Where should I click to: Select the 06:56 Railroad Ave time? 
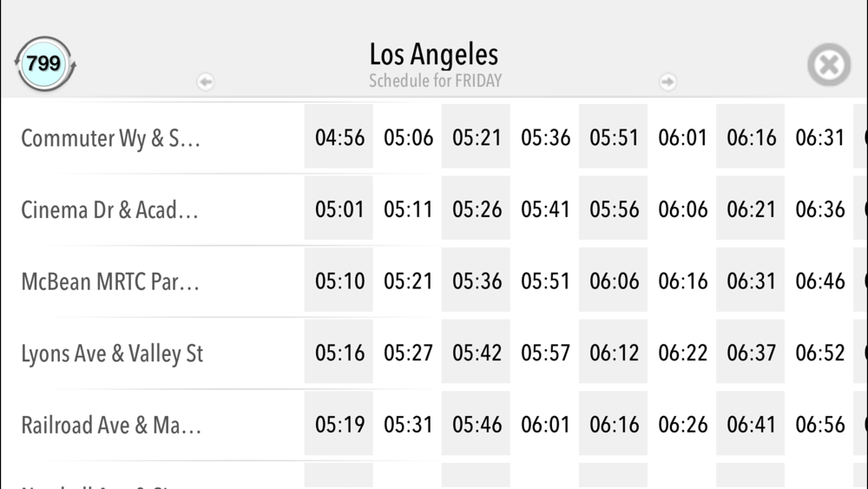click(x=819, y=426)
